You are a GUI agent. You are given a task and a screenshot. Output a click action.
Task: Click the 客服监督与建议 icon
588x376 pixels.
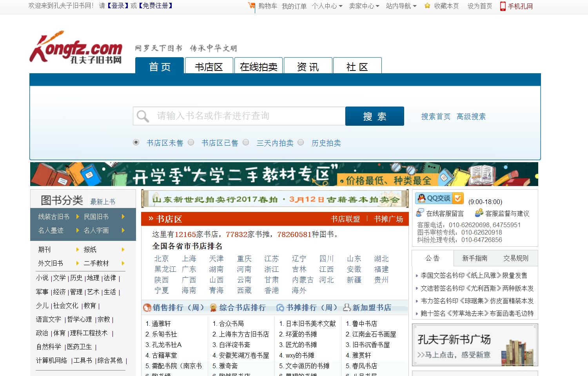point(479,213)
